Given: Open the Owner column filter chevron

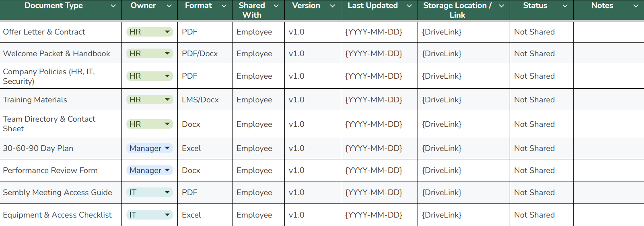Looking at the screenshot, I should [x=169, y=6].
